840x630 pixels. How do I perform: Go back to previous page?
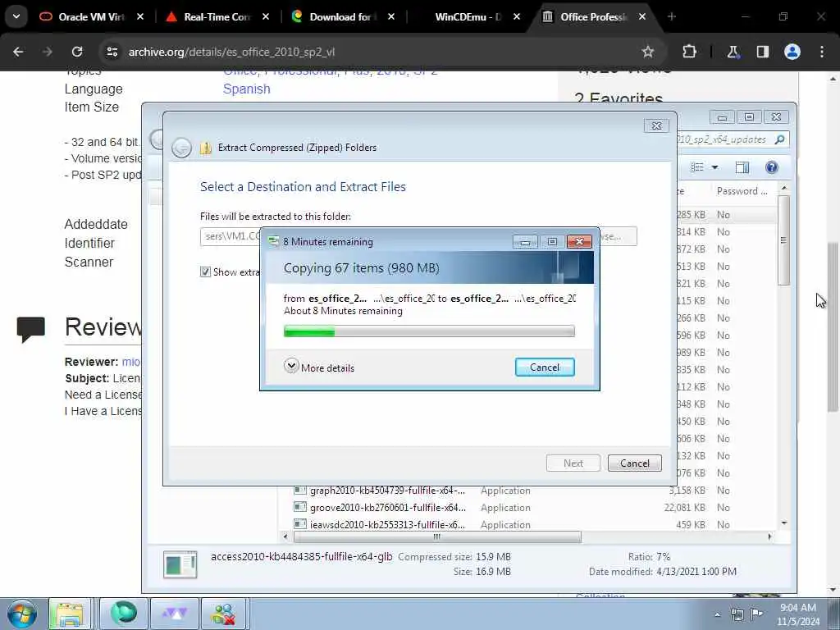[18, 52]
